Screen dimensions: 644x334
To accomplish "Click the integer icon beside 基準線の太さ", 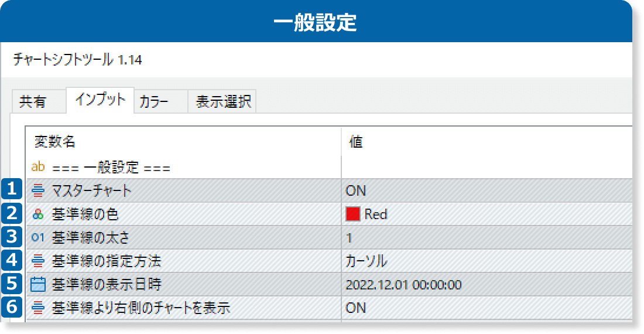I will pyautogui.click(x=38, y=237).
